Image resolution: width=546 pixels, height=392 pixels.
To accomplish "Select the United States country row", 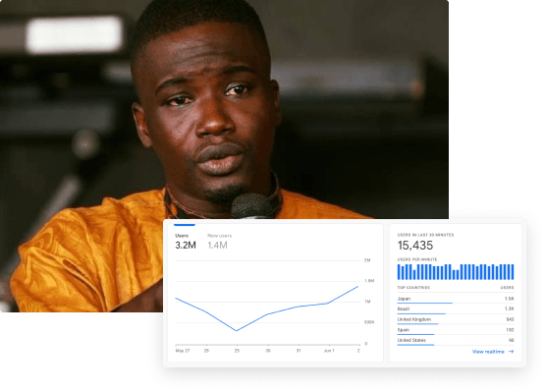I will (456, 341).
